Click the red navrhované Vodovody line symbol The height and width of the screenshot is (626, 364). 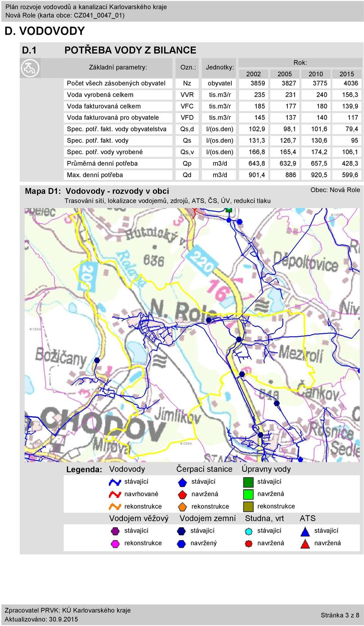click(x=115, y=494)
